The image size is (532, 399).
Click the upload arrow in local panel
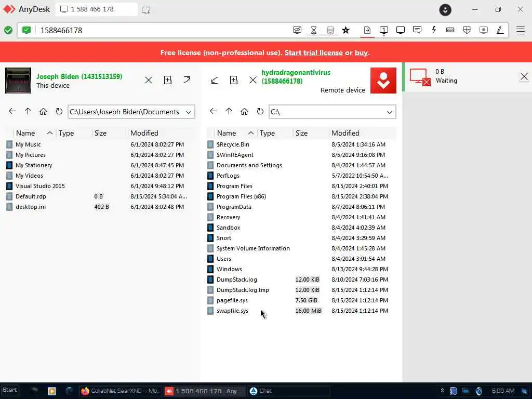[x=187, y=79]
